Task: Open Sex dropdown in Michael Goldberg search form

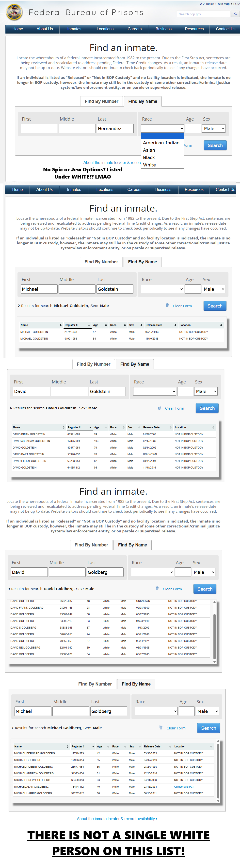Action: tap(207, 711)
